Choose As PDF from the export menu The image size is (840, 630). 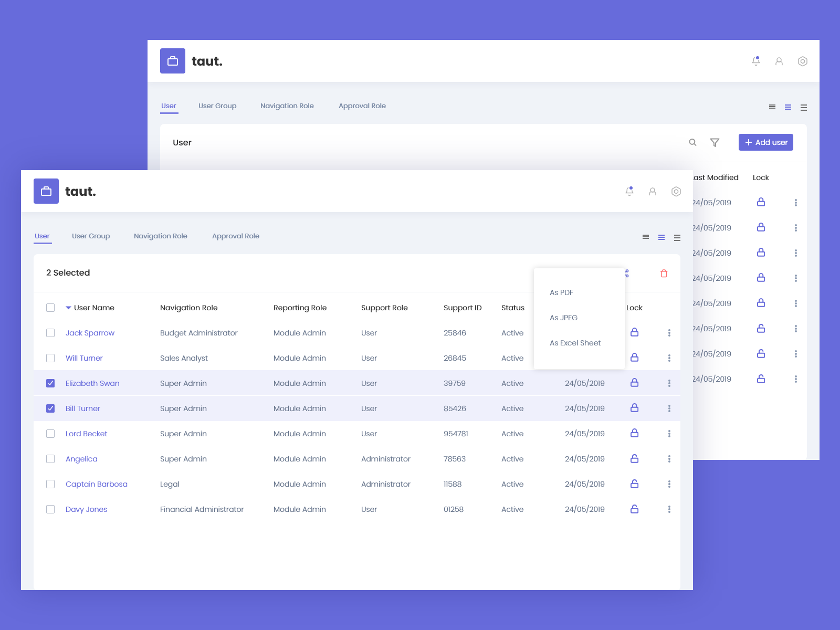point(561,292)
